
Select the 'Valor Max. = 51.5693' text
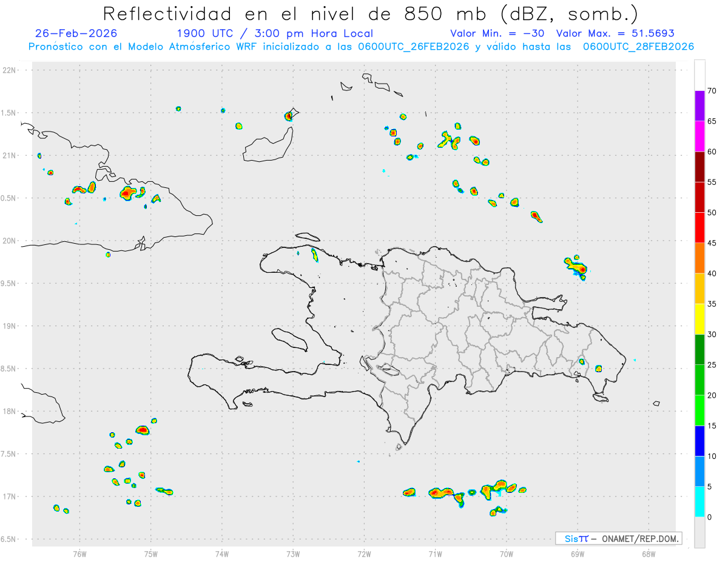615,33
